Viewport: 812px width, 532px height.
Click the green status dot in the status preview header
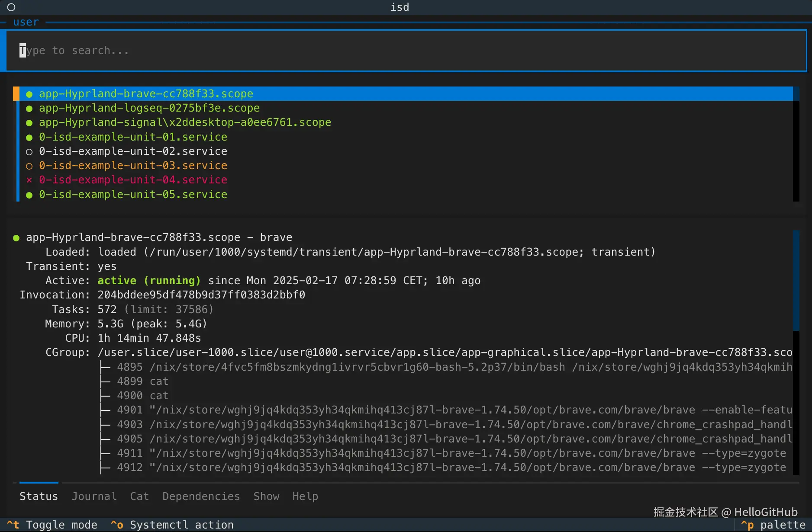[16, 238]
